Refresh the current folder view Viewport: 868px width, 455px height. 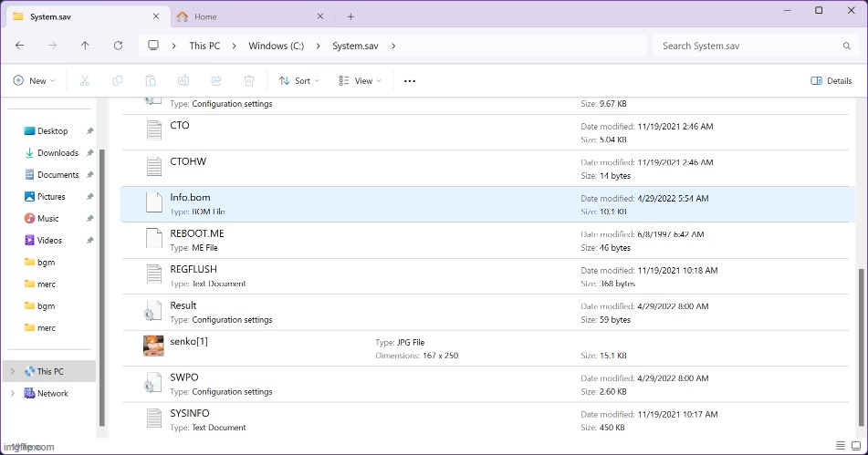coord(118,46)
